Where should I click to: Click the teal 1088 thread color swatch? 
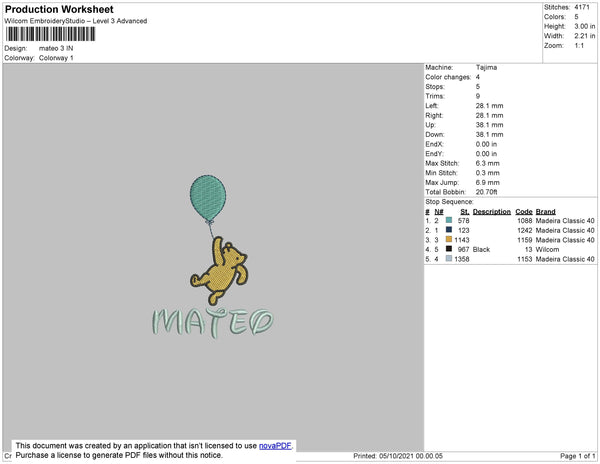[449, 220]
